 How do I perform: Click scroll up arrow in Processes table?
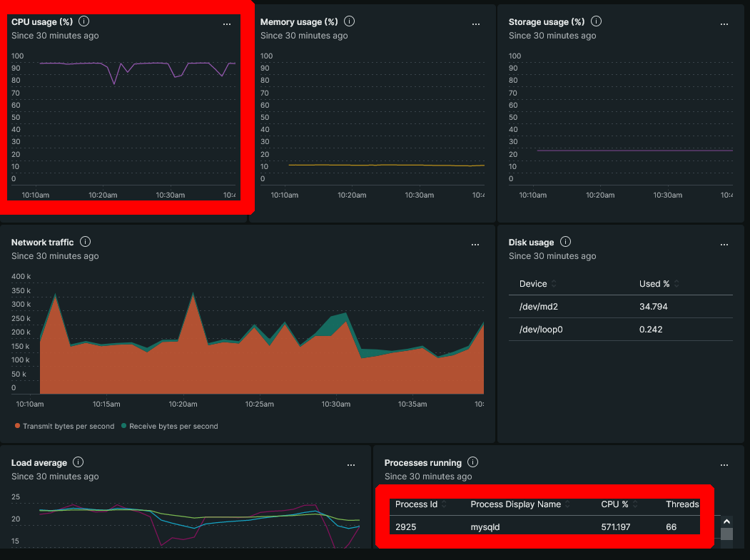(x=726, y=521)
